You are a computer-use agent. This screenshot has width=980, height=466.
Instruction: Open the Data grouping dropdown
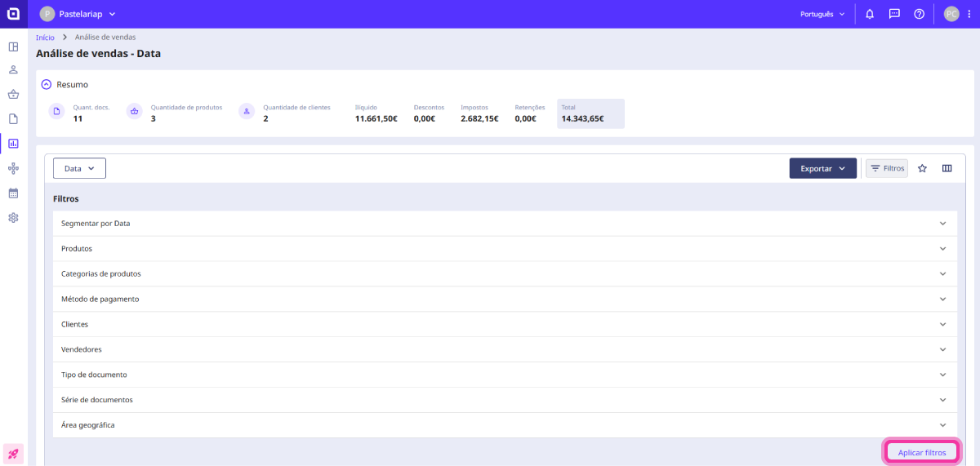click(79, 168)
